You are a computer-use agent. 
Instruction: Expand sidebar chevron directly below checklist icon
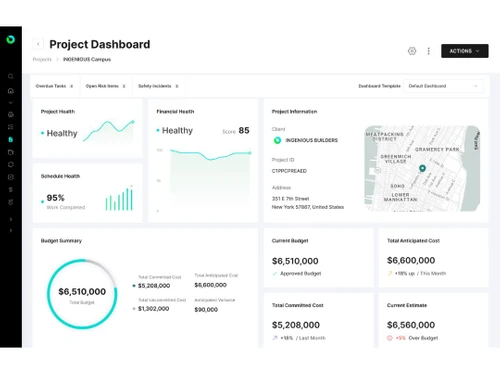pos(11,219)
